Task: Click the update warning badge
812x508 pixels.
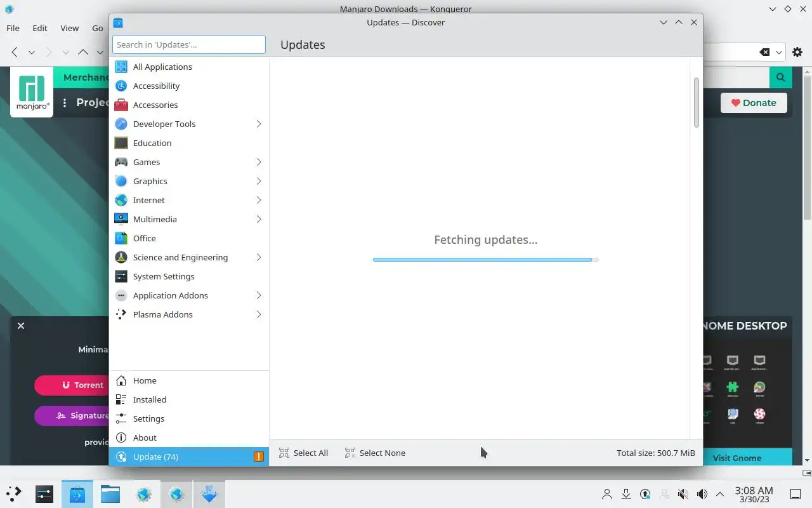Action: (x=259, y=457)
